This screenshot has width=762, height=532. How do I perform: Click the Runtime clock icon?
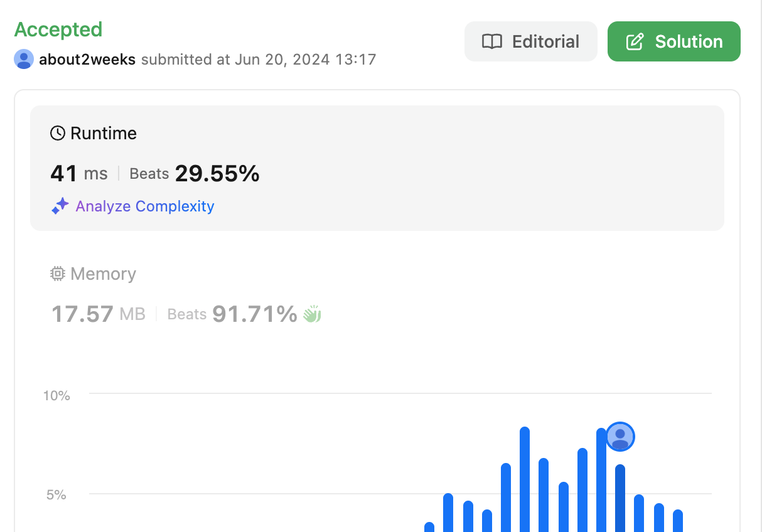tap(58, 133)
